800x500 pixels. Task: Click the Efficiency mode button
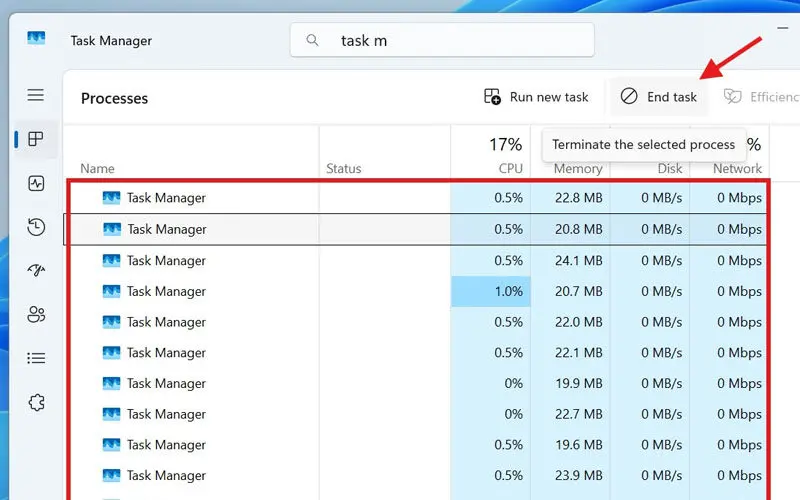tap(761, 96)
